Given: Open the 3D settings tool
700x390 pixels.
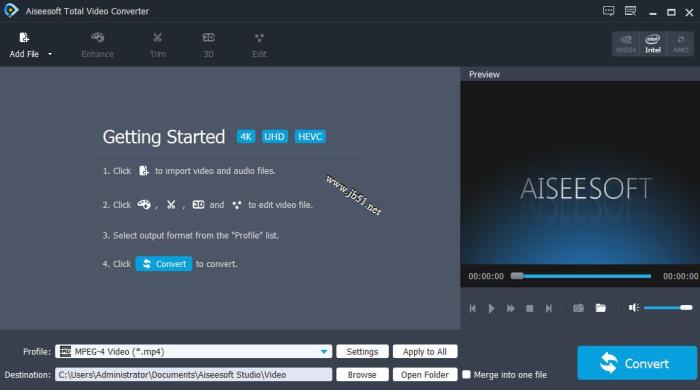Looking at the screenshot, I should click(208, 45).
